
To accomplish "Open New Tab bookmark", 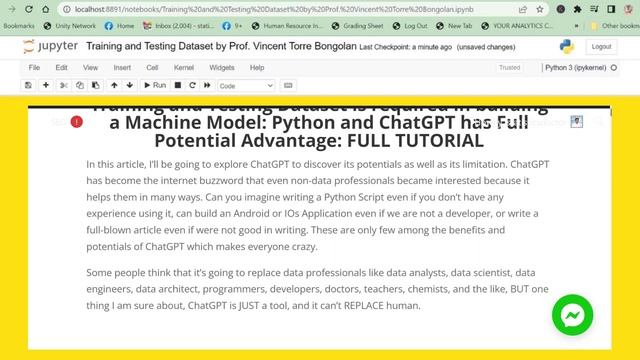I will tap(453, 26).
